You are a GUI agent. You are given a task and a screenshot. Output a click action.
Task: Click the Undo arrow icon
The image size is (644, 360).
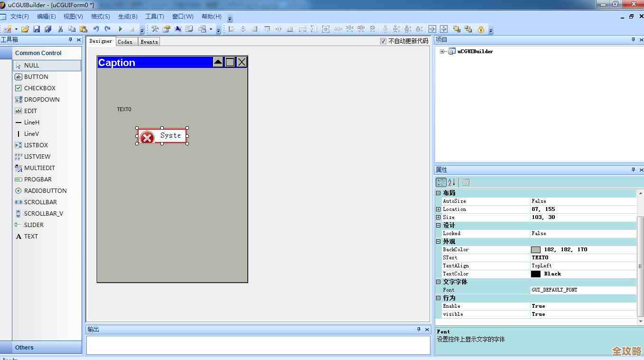96,29
